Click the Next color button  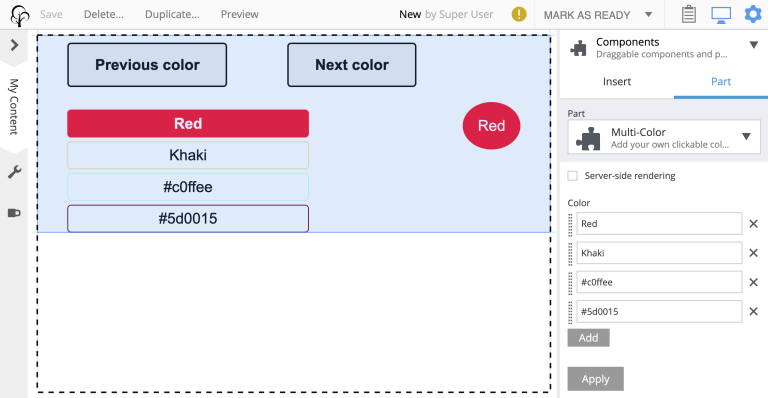[x=352, y=65]
